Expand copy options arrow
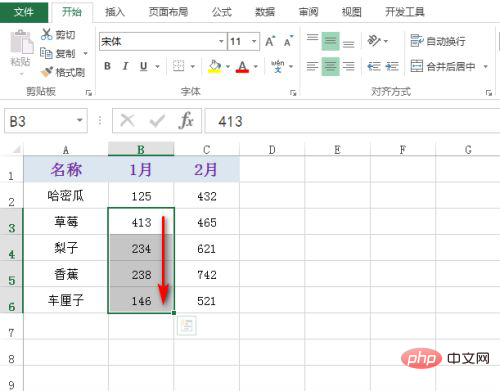 (x=86, y=53)
